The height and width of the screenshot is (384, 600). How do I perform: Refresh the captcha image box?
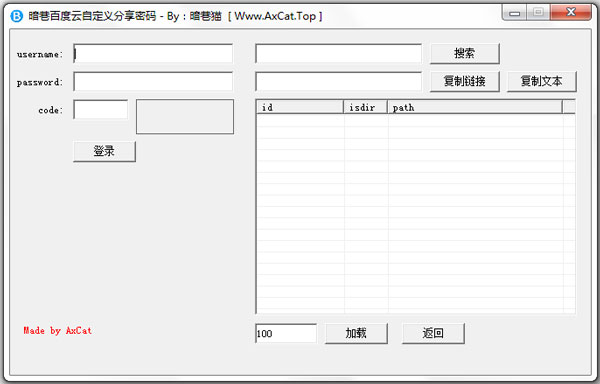[185, 117]
